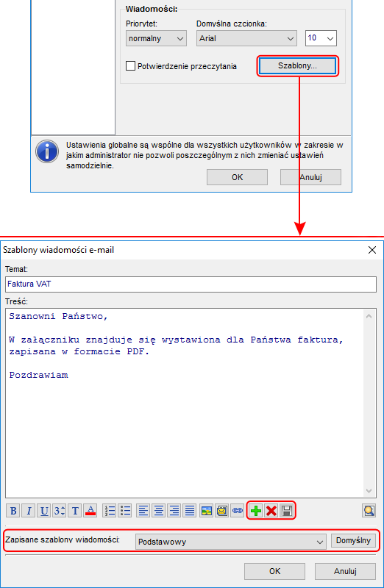Open preview with magnifier icon
This screenshot has height=588, width=384.
(x=369, y=511)
